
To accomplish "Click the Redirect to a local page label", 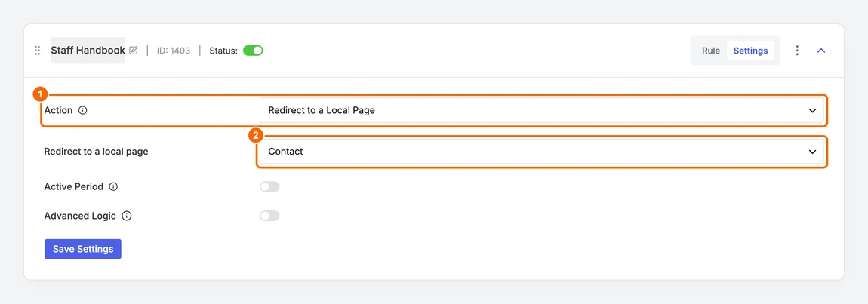I will pos(97,151).
